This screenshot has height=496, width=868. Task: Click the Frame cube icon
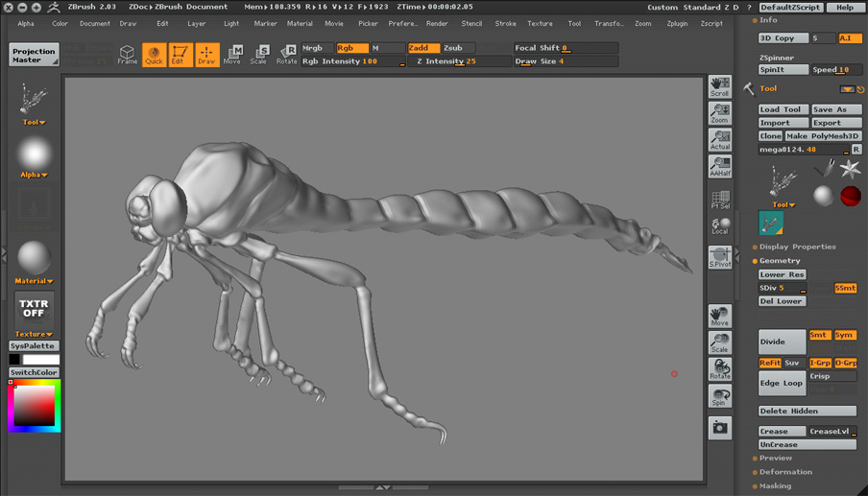(x=127, y=54)
